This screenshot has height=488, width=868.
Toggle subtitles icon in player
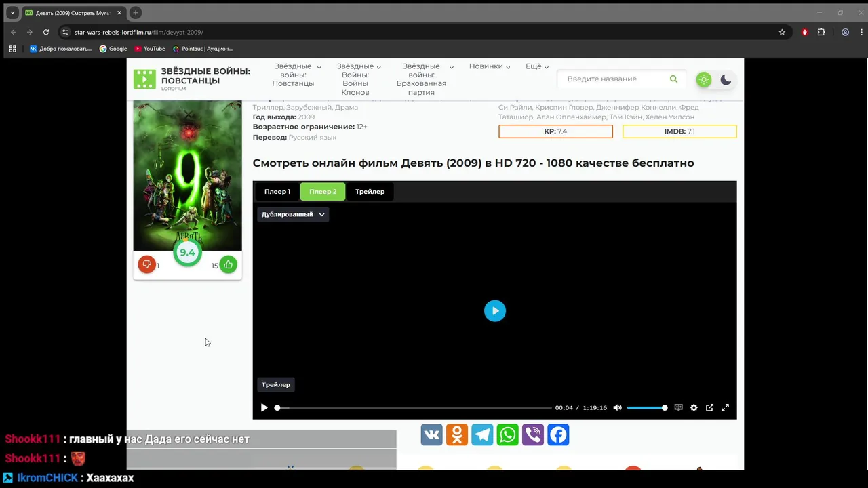click(x=678, y=408)
